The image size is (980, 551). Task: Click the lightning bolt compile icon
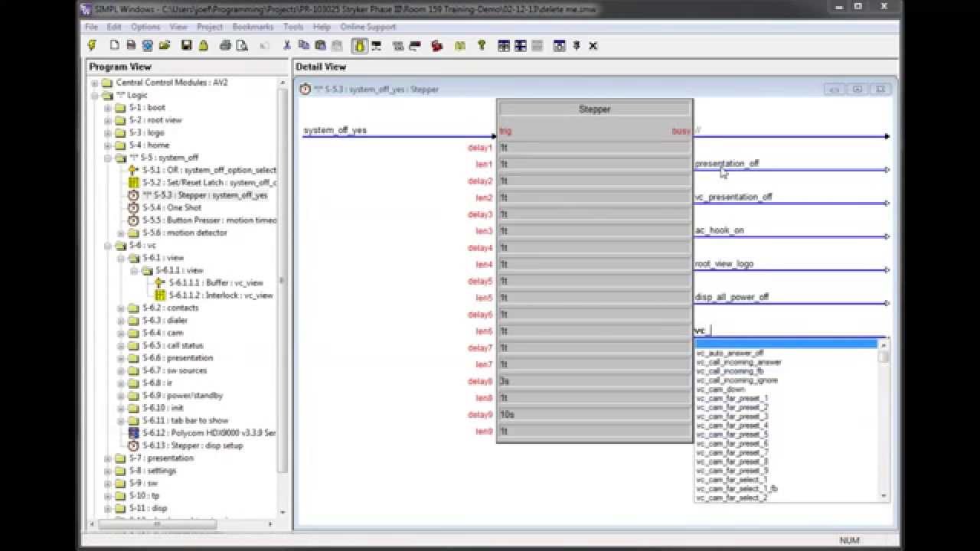click(92, 46)
